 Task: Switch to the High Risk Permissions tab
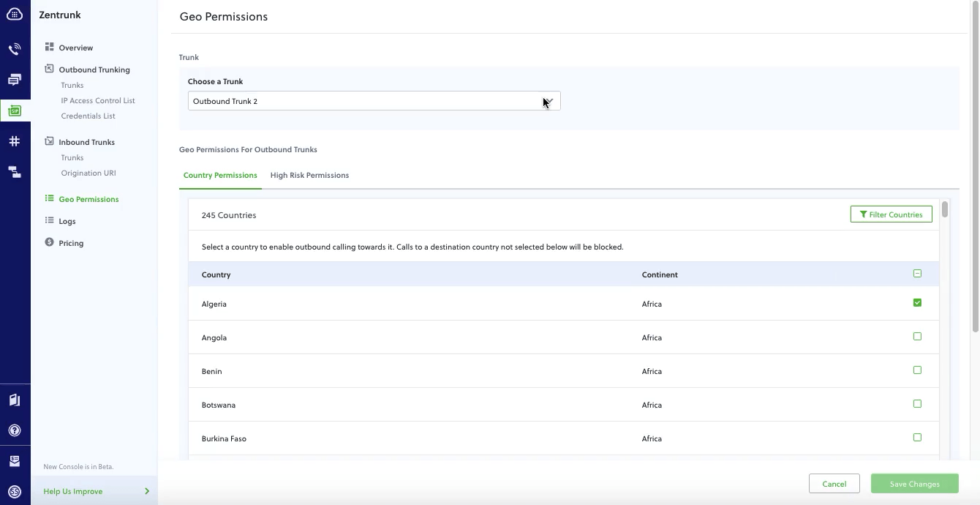point(309,175)
